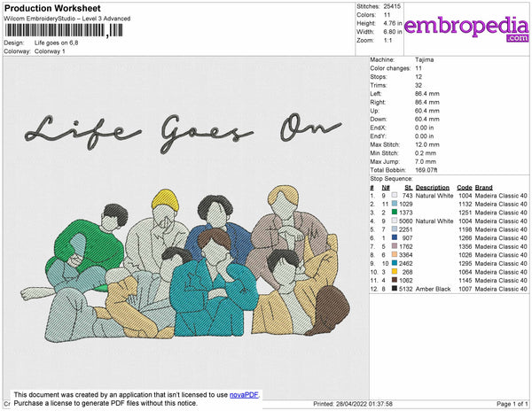Select the peach swatch for code 1026

pos(395,255)
